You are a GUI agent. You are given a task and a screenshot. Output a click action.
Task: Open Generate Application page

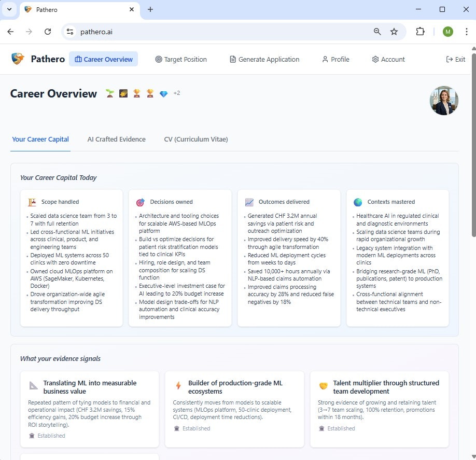click(264, 59)
